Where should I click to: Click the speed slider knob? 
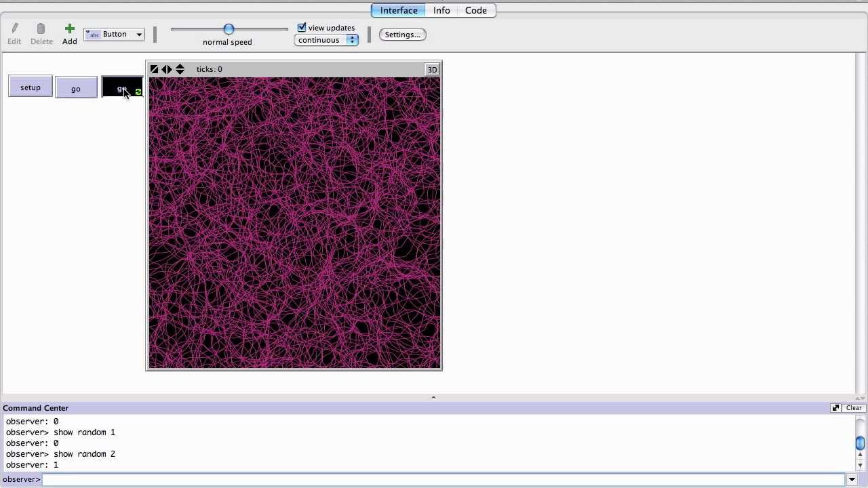pos(229,29)
